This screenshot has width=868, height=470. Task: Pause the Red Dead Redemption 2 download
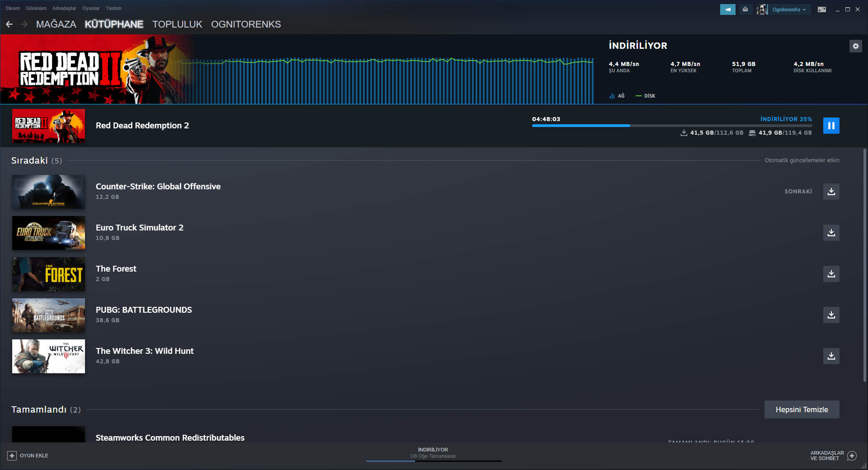[x=831, y=126]
